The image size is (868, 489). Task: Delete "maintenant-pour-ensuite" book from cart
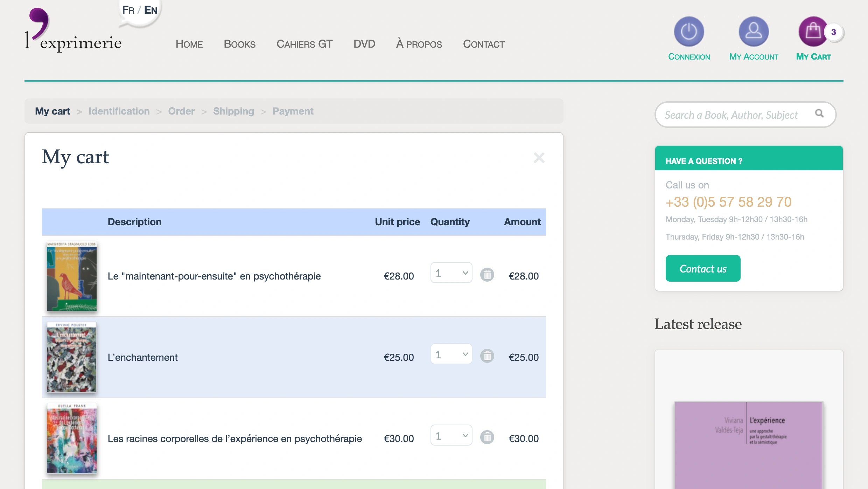click(x=487, y=275)
